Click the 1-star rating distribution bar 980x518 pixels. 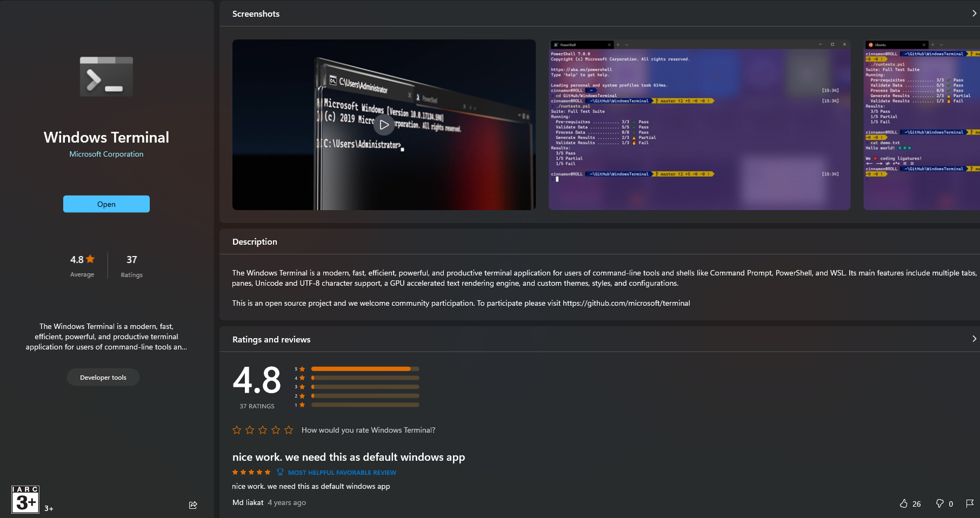(x=365, y=405)
